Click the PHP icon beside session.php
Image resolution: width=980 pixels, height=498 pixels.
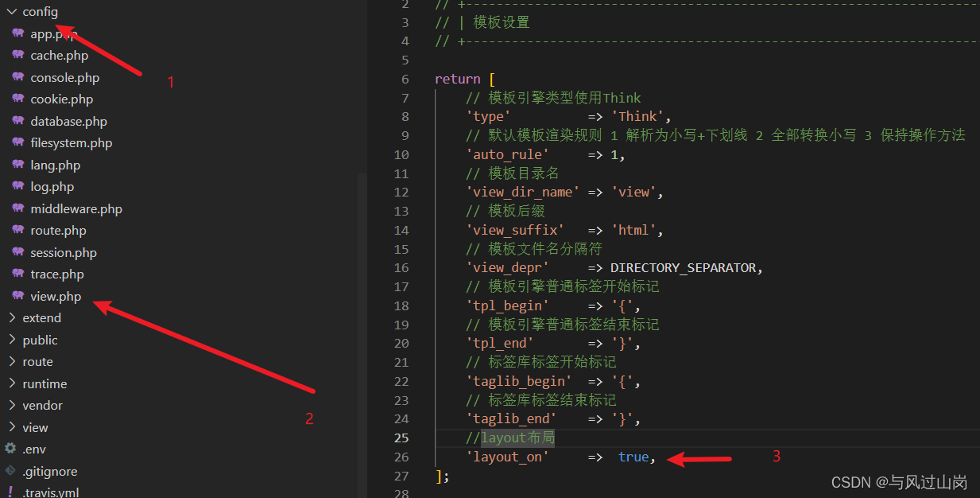[18, 252]
